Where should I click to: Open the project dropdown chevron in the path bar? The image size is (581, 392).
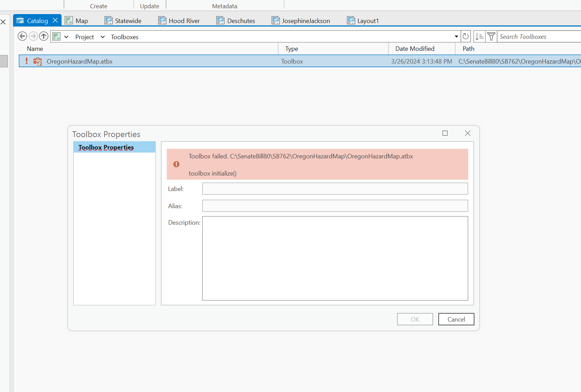[66, 37]
